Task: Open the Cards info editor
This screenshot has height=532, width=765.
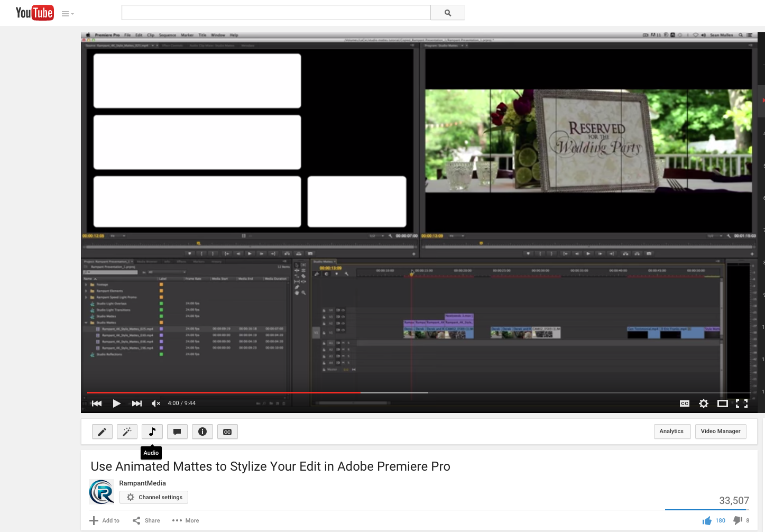Action: [202, 432]
